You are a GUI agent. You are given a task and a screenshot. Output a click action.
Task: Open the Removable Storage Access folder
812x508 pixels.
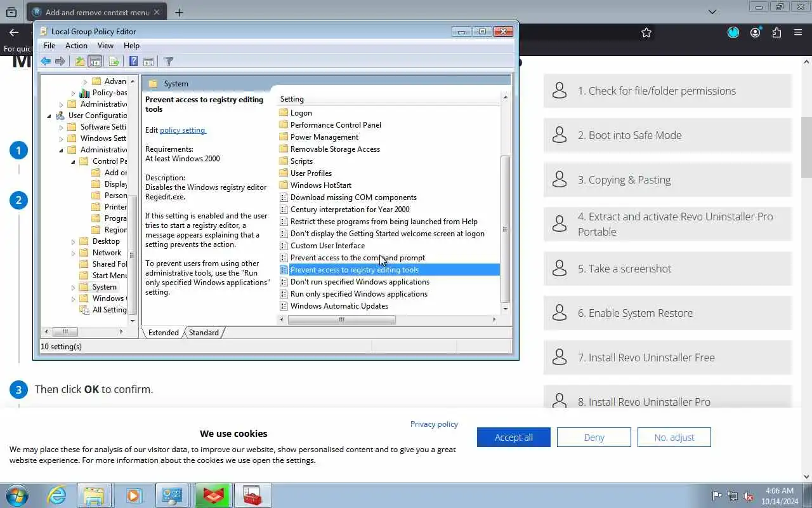335,149
